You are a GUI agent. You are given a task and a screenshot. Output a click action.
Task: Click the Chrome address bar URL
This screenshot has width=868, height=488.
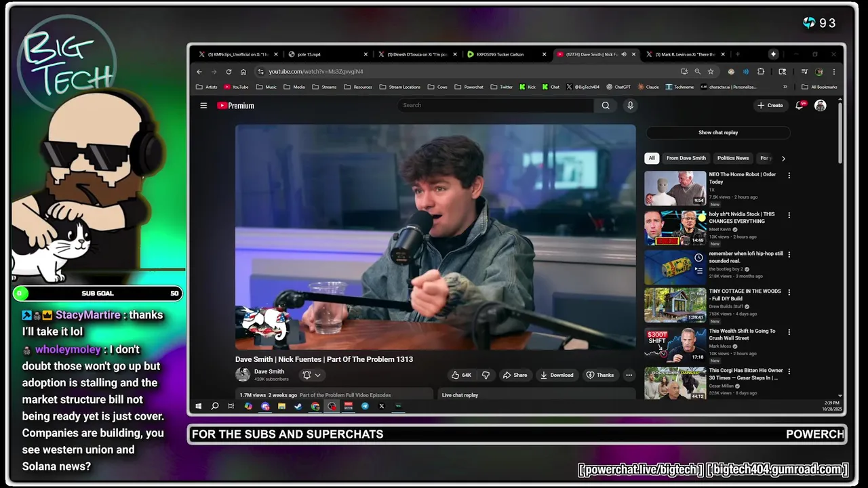[x=316, y=71]
